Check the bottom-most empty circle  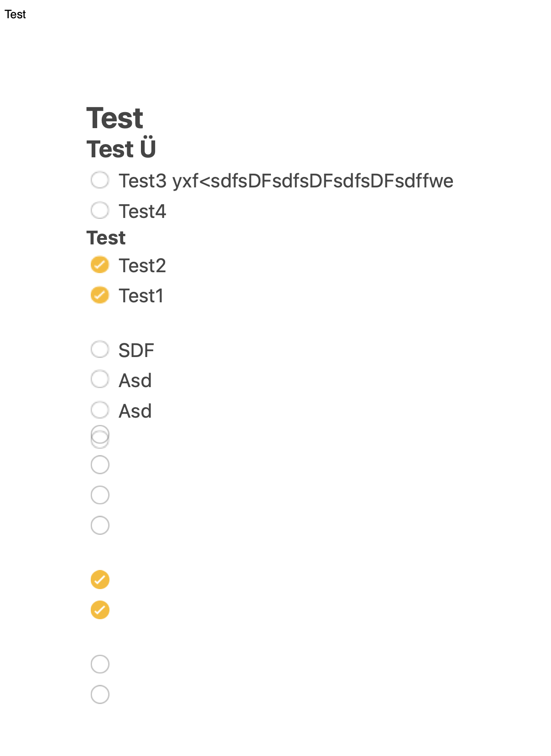tap(100, 694)
